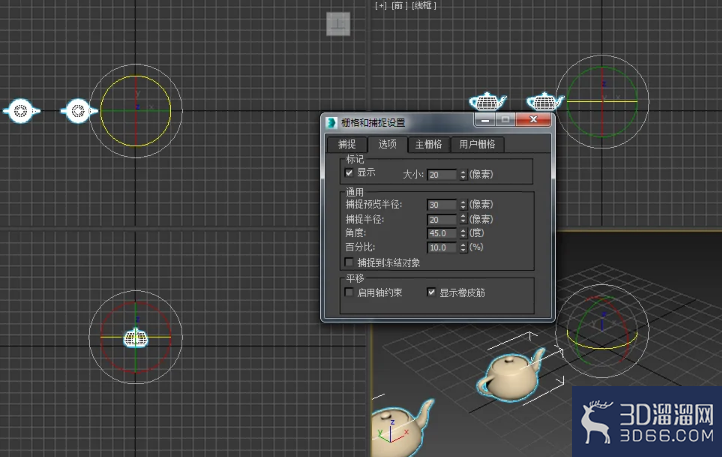722x457 pixels.
Task: Click the 捕捉半径 value field
Action: pos(442,219)
